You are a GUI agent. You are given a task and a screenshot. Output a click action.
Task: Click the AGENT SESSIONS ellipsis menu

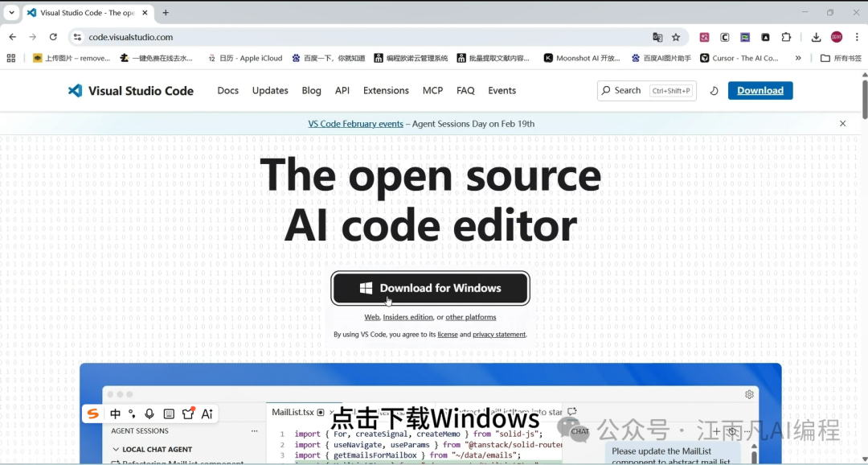tap(254, 430)
